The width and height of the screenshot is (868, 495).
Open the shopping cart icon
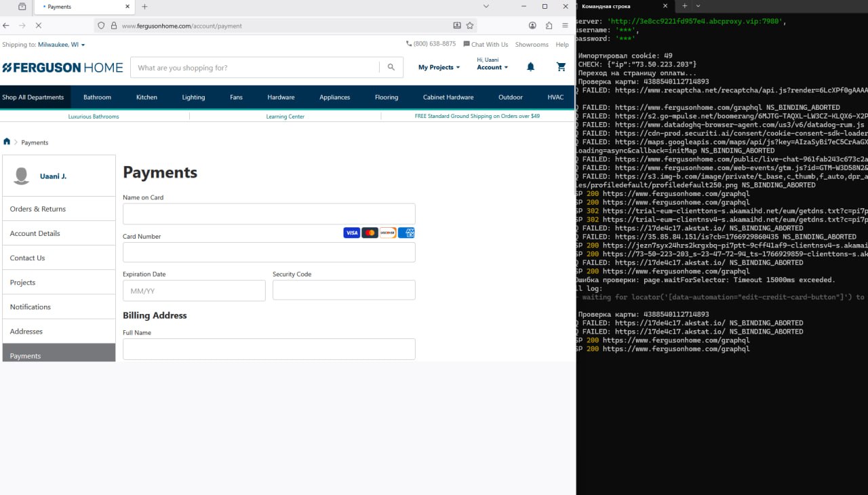[561, 67]
